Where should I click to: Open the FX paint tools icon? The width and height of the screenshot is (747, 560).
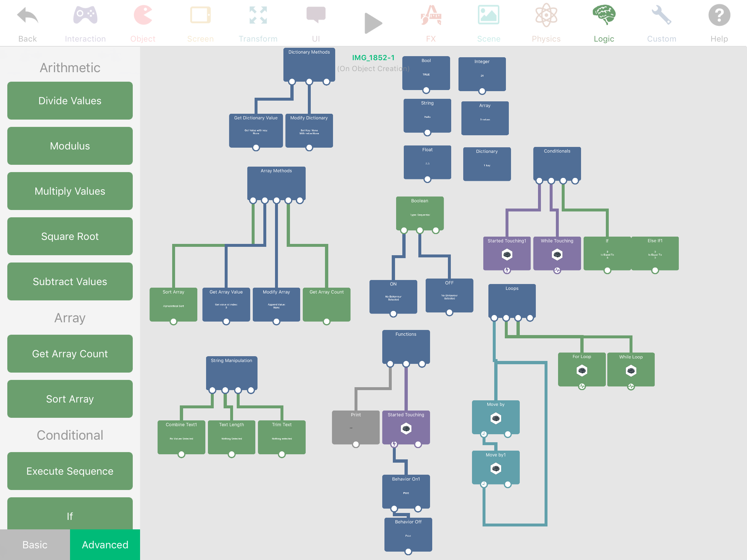[x=431, y=16]
